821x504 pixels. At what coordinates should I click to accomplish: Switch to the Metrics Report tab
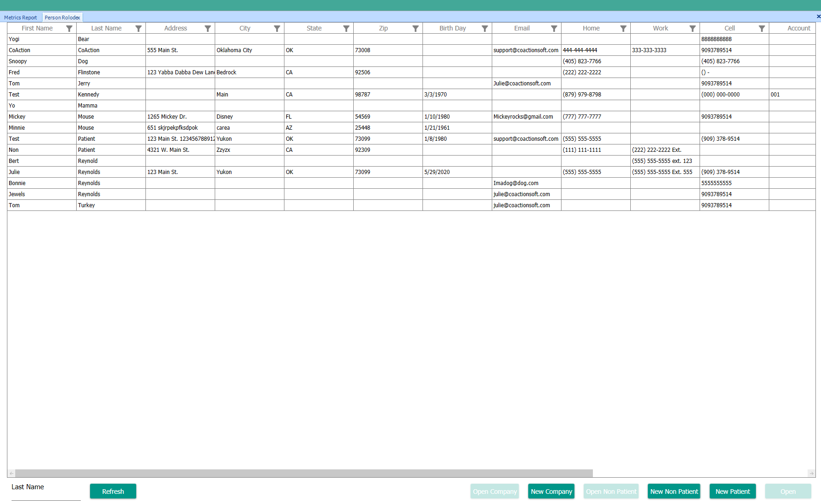[x=21, y=18]
